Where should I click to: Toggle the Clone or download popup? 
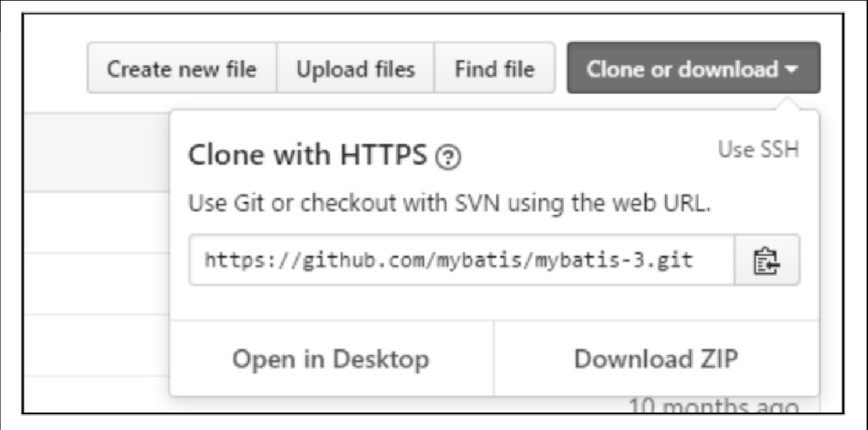(x=693, y=68)
